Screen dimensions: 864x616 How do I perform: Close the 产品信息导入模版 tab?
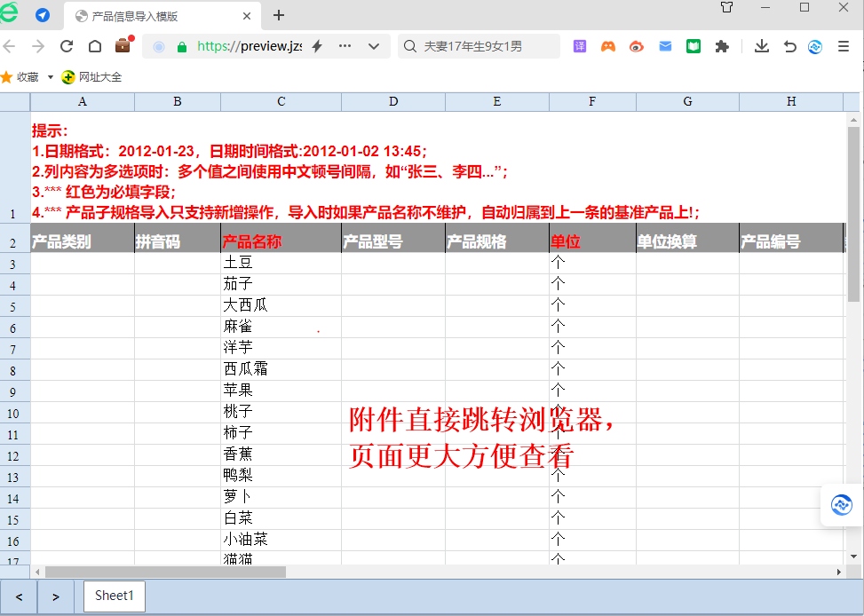click(247, 16)
